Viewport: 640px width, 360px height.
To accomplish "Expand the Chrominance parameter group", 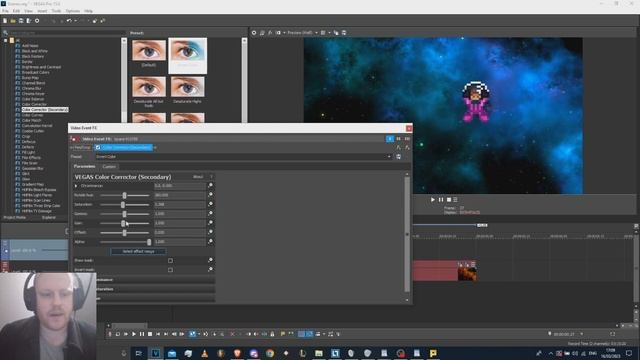I will (x=76, y=186).
